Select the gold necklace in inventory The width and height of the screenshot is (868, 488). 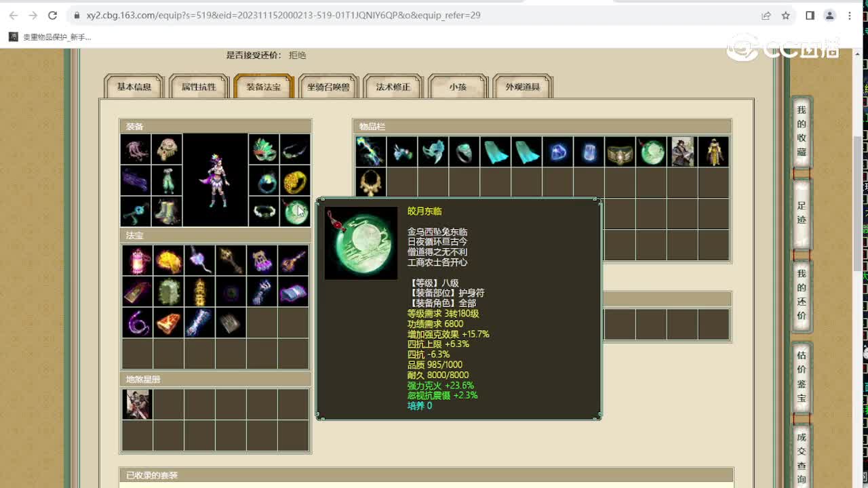click(x=370, y=182)
